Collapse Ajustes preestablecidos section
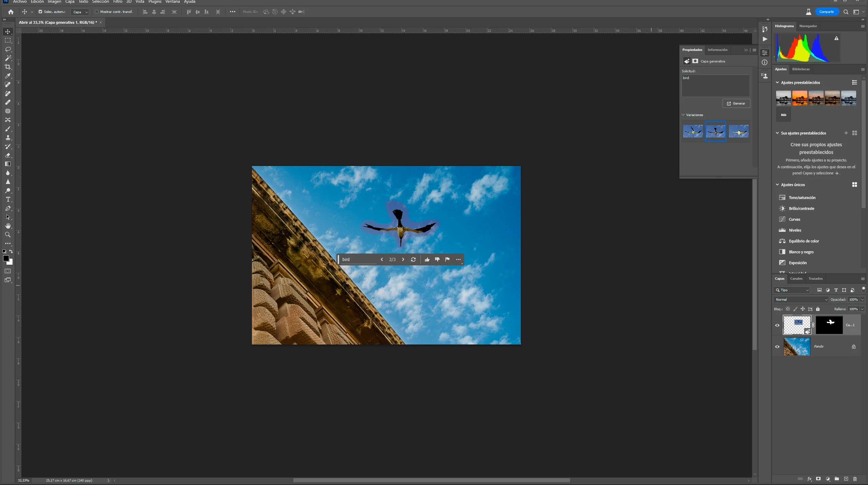868x485 pixels. pos(777,82)
